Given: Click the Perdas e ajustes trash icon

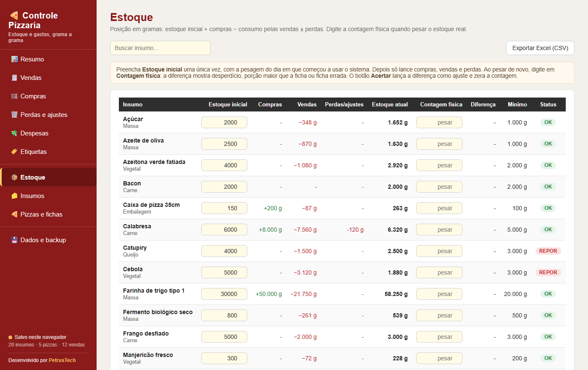Looking at the screenshot, I should click(x=14, y=115).
